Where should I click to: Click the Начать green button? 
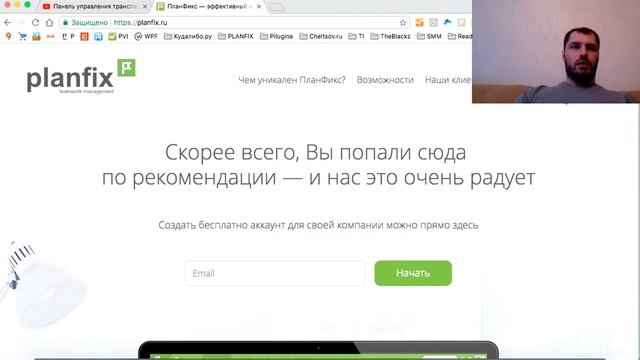pyautogui.click(x=413, y=273)
